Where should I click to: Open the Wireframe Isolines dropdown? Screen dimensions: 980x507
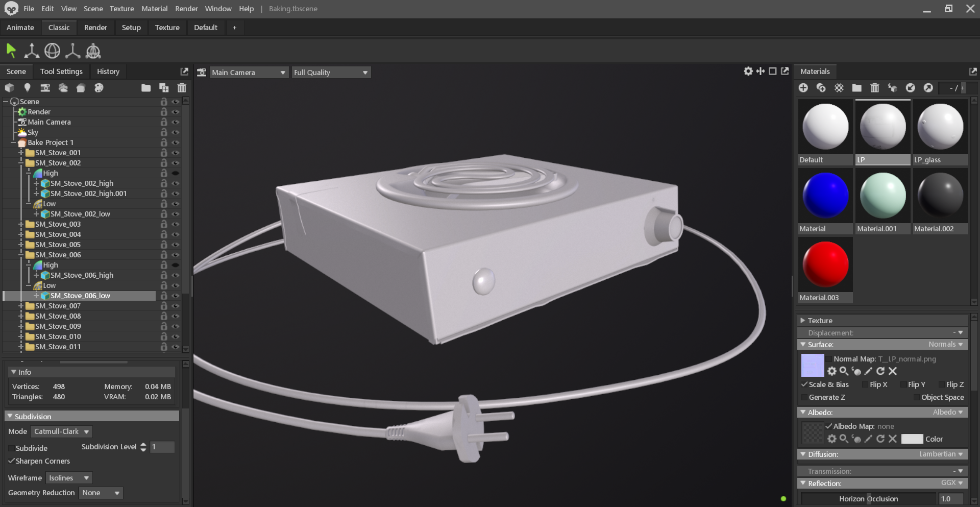pyautogui.click(x=69, y=478)
